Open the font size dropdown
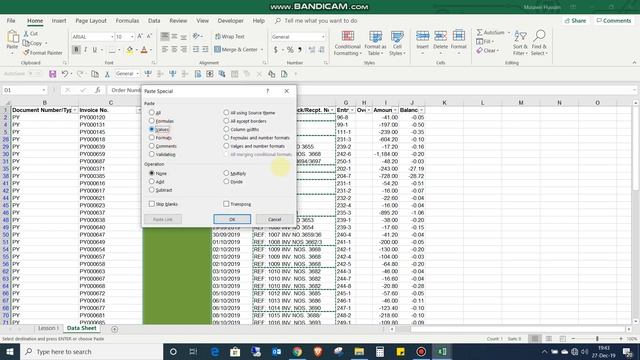The height and width of the screenshot is (360, 640). [x=132, y=37]
